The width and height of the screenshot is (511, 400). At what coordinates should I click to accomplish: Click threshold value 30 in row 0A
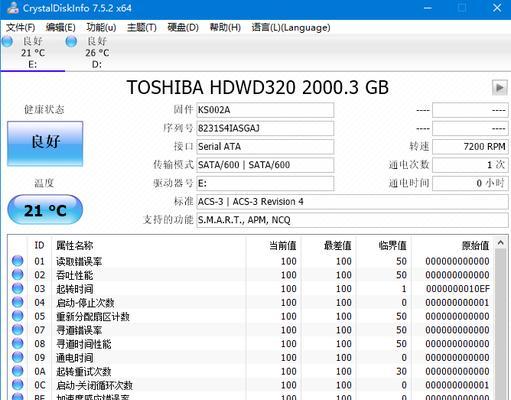point(401,371)
